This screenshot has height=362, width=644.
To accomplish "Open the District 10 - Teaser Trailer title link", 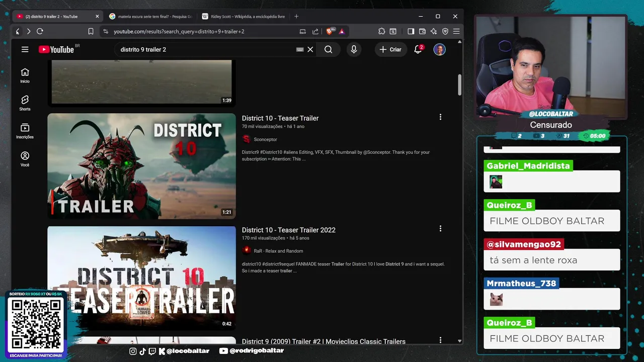I will point(280,118).
